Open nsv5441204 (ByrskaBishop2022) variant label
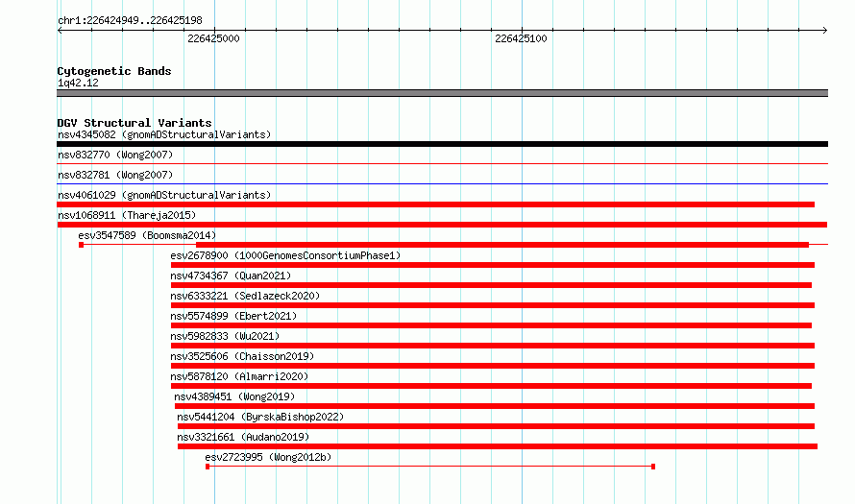The height and width of the screenshot is (504, 855). 260,417
